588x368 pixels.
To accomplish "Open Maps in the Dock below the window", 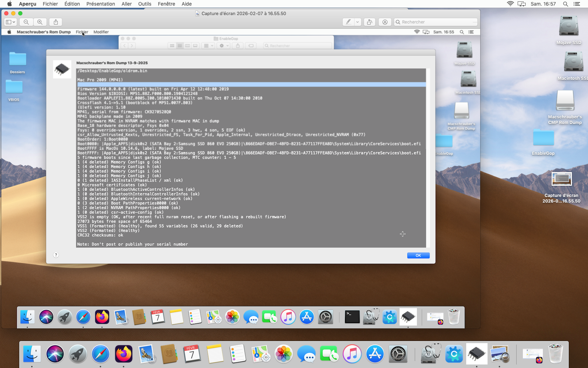I will point(260,354).
